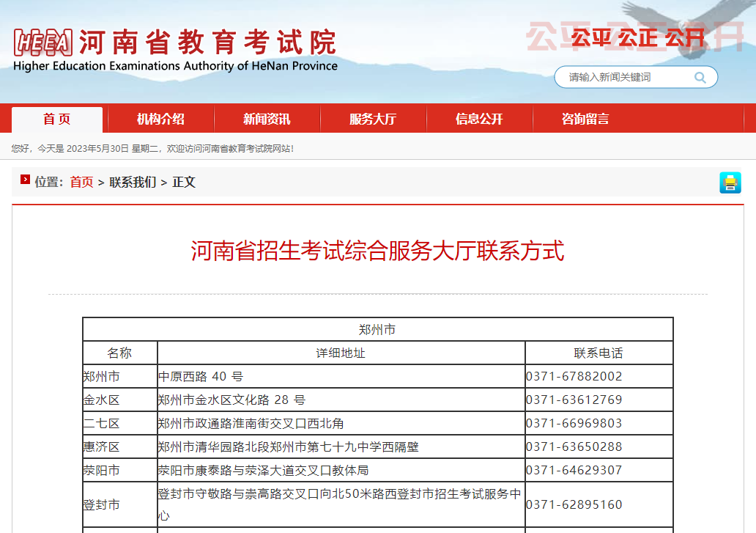Open the 机构介绍 menu item
This screenshot has width=756, height=533.
pyautogui.click(x=160, y=120)
